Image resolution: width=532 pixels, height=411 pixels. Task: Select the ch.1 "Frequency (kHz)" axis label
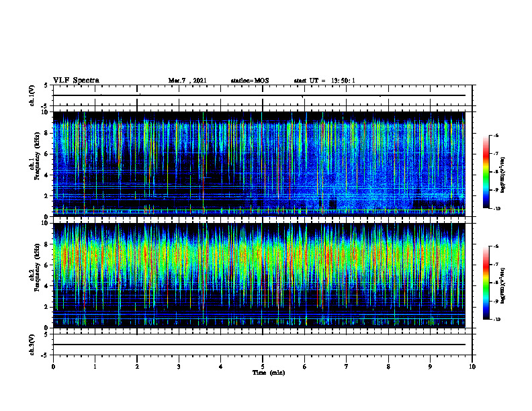point(37,156)
